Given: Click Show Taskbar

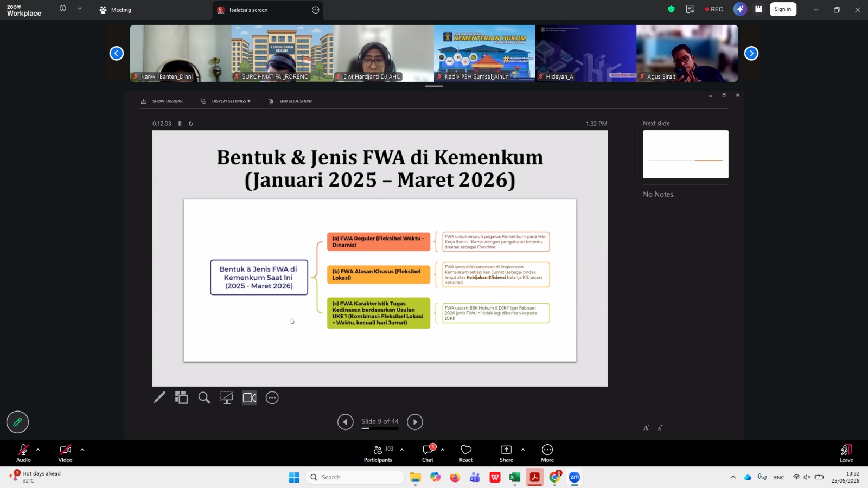Looking at the screenshot, I should (162, 101).
